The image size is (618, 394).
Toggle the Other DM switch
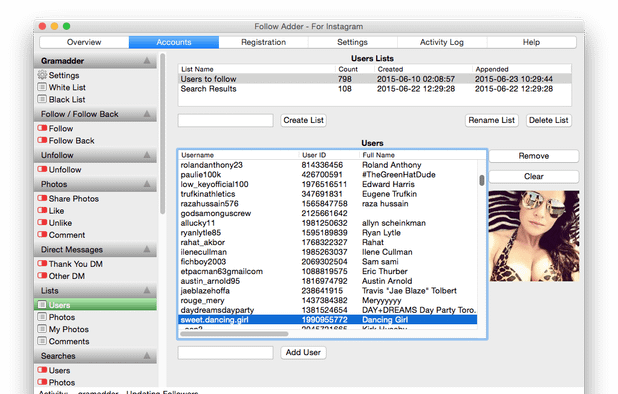(42, 275)
